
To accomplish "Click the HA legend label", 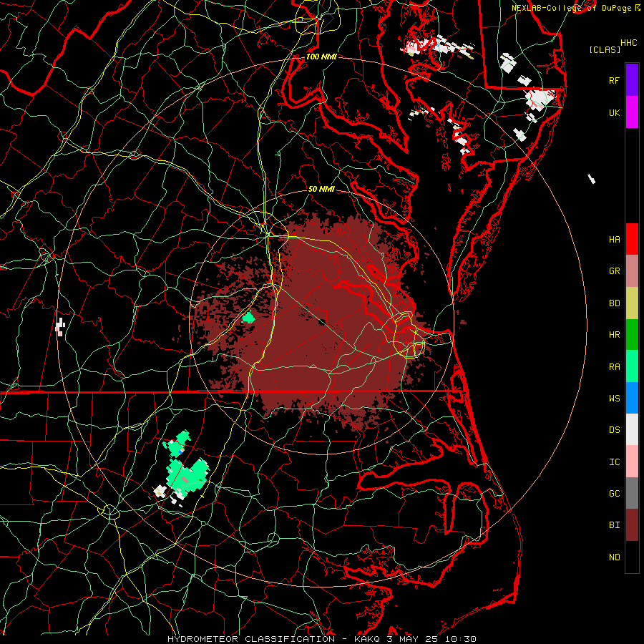I will pos(615,239).
